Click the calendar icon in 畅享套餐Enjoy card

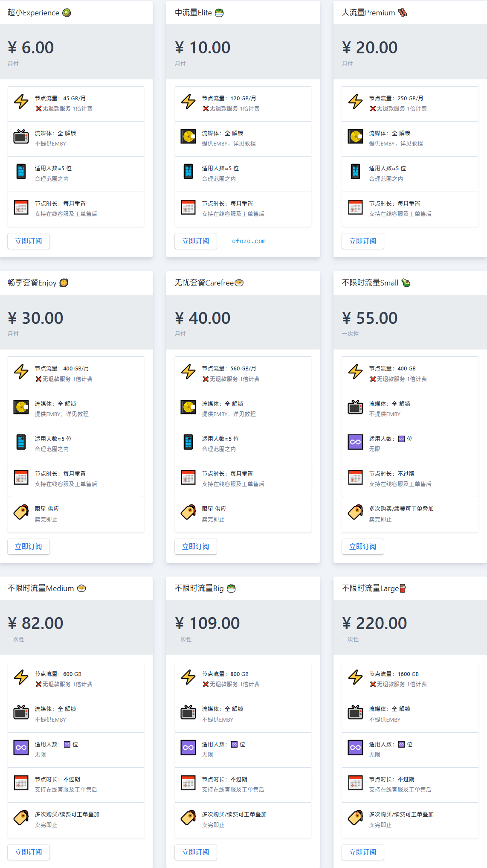click(x=21, y=477)
